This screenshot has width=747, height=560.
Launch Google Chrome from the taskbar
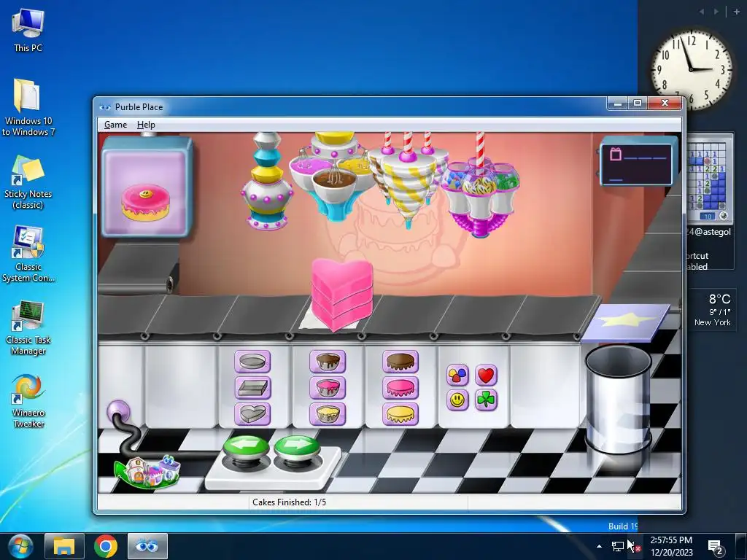point(106,546)
